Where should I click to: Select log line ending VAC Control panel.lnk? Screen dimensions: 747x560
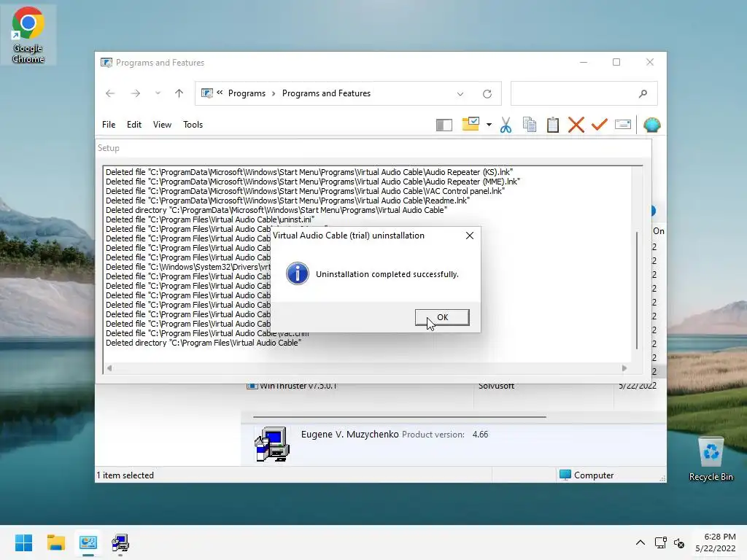(306, 191)
